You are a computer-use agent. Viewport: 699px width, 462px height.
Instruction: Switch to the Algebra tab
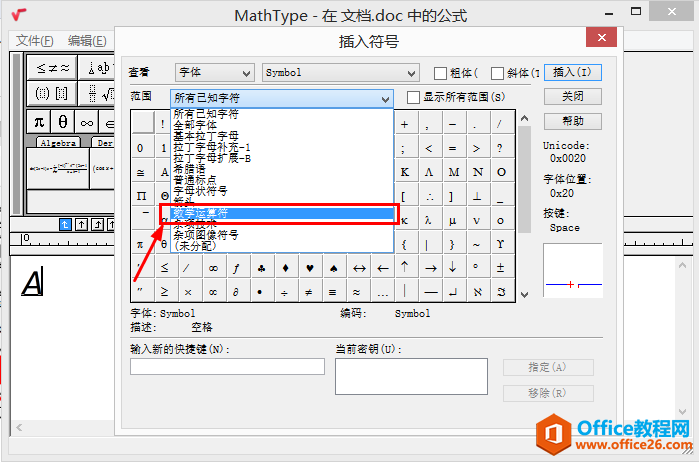(x=58, y=143)
